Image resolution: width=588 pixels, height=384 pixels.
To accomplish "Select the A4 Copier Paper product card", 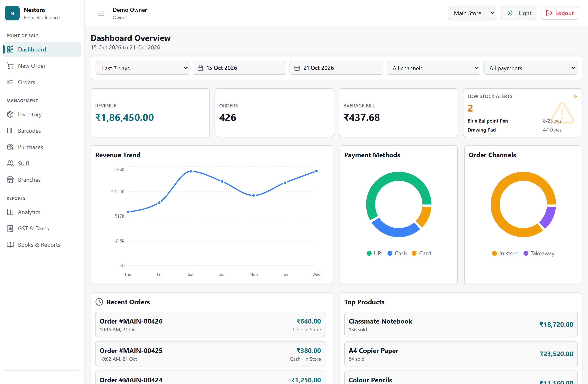I will 461,354.
